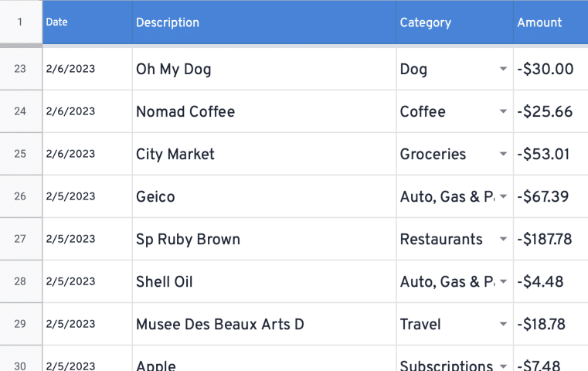
Task: Select row header number 1
Action: click(21, 22)
